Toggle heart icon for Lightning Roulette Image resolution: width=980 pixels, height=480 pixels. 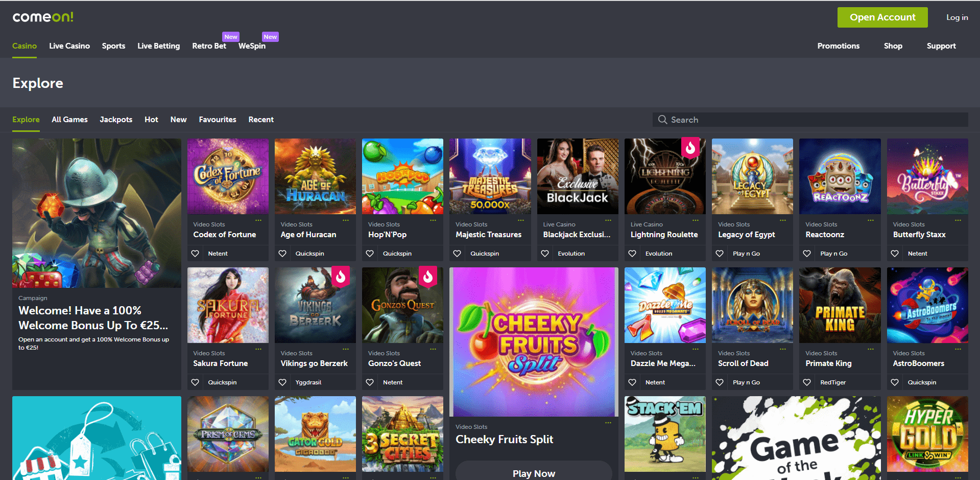tap(632, 254)
